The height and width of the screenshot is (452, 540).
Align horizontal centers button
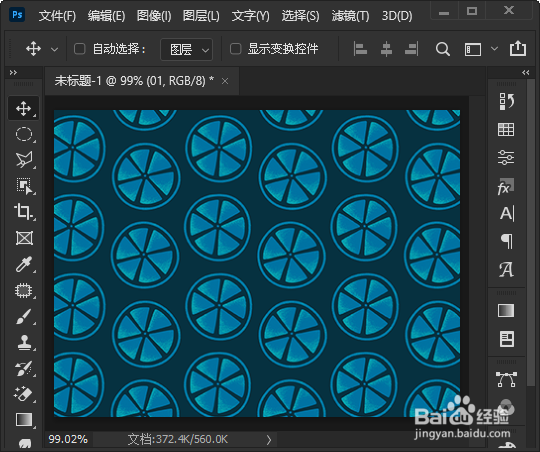[x=386, y=49]
